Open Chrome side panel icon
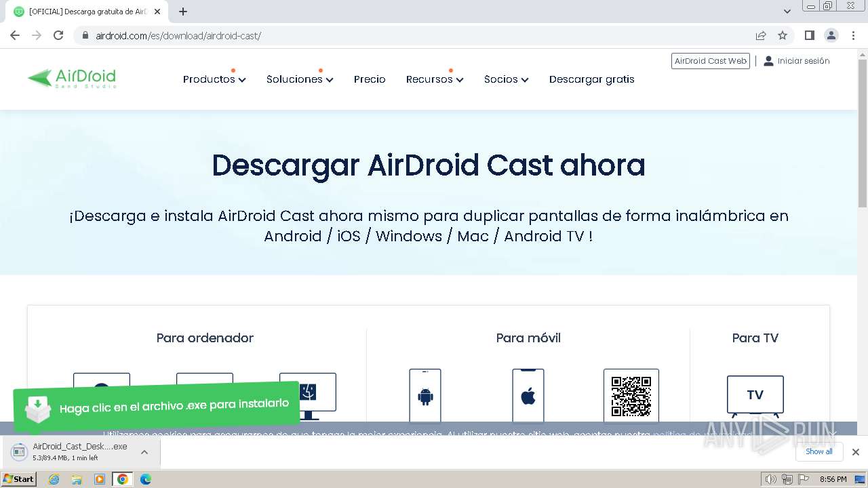Viewport: 868px width, 488px height. point(809,35)
